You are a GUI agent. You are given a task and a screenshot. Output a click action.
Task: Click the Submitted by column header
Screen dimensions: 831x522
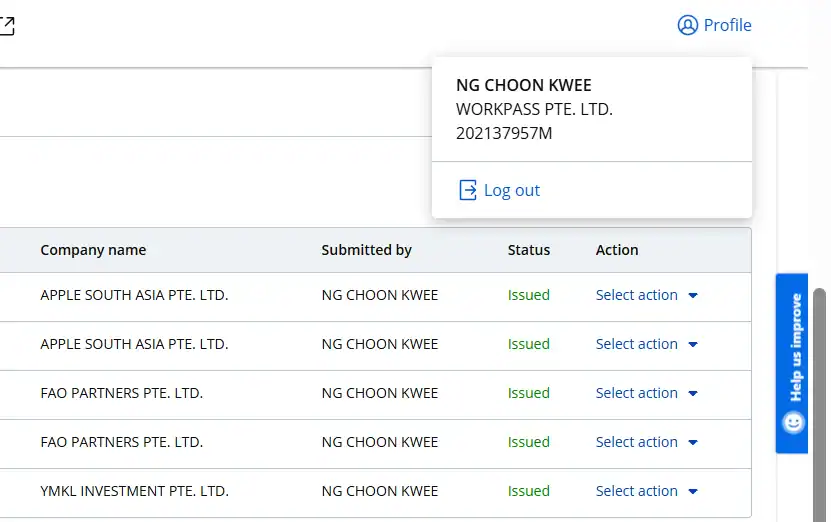tap(366, 250)
